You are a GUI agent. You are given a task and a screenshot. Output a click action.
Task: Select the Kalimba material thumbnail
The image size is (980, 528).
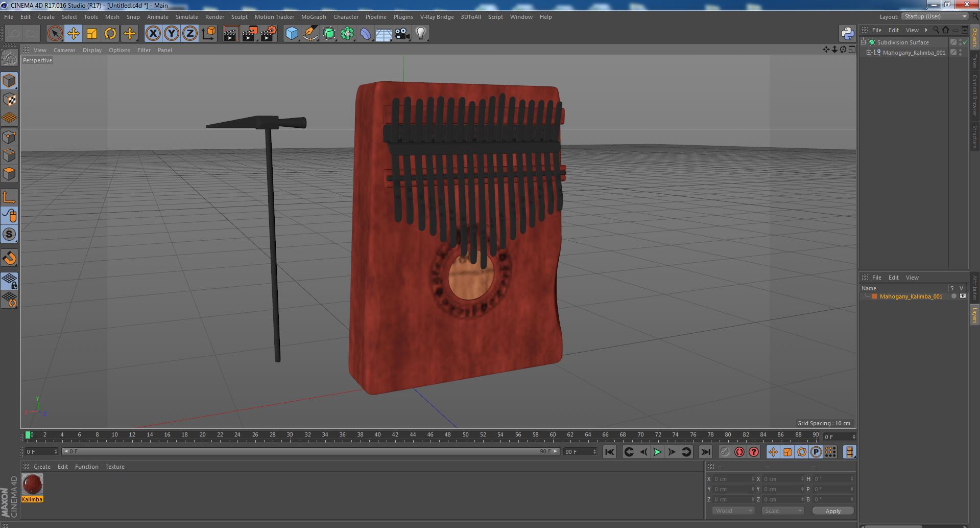[x=32, y=485]
